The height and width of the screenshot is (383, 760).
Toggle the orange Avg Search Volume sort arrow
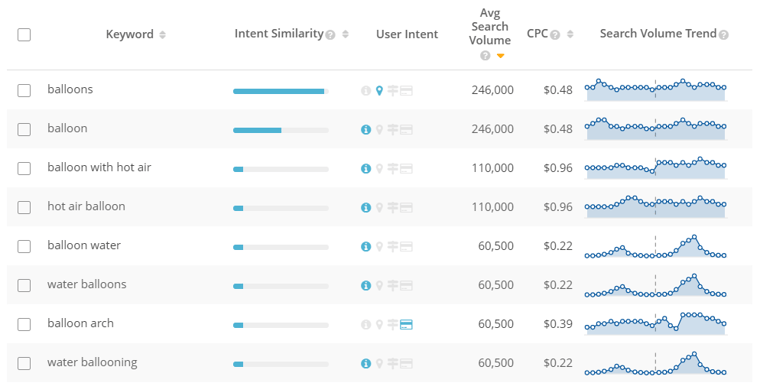[x=500, y=56]
